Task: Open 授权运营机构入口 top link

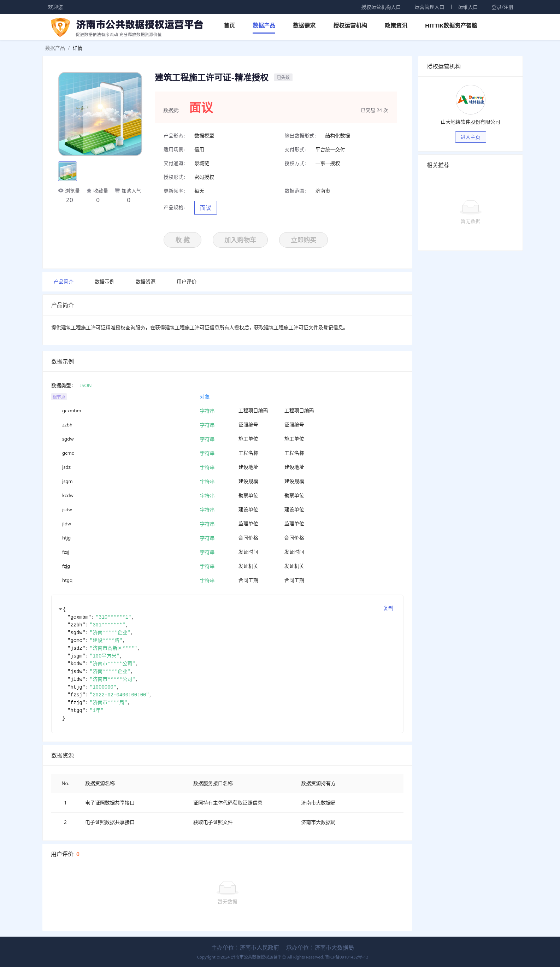Action: [x=381, y=7]
